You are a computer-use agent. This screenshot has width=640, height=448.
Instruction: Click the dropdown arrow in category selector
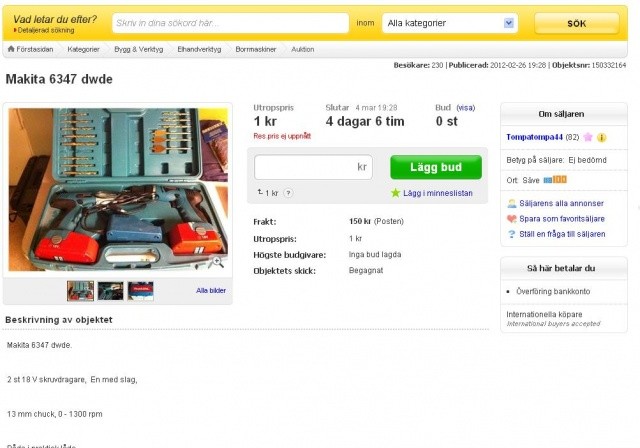[509, 23]
